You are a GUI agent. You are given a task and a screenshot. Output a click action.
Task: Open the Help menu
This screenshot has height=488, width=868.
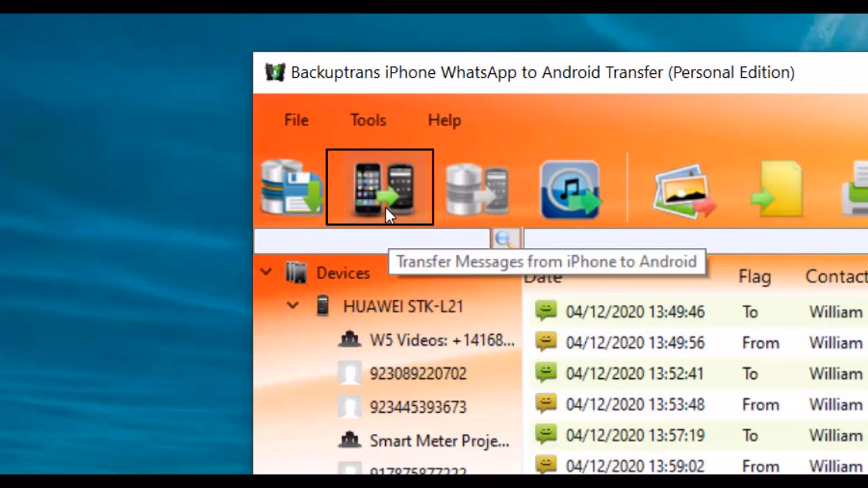[444, 120]
